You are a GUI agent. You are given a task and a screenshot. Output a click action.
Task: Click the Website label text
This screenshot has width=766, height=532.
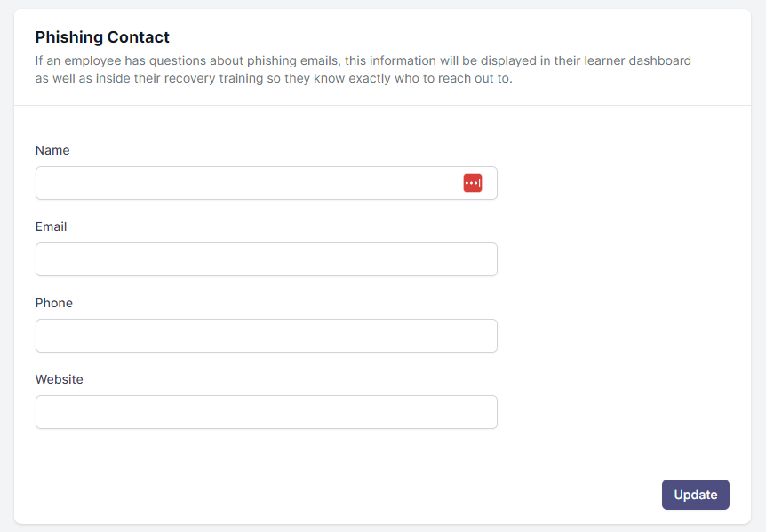tap(60, 379)
